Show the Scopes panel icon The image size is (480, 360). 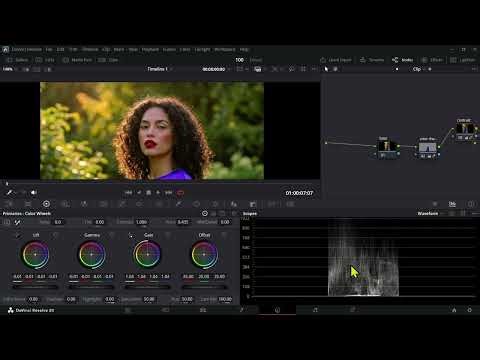click(x=452, y=204)
